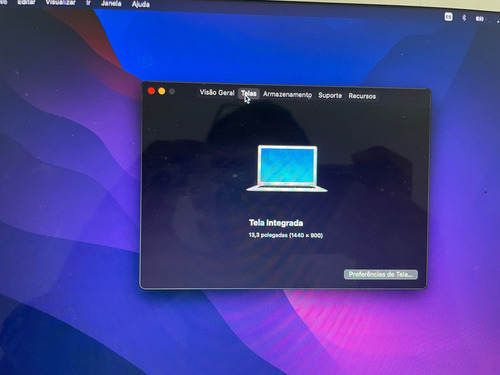Click the Tela Integrada heading text
Image resolution: width=500 pixels, height=375 pixels.
coord(276,223)
